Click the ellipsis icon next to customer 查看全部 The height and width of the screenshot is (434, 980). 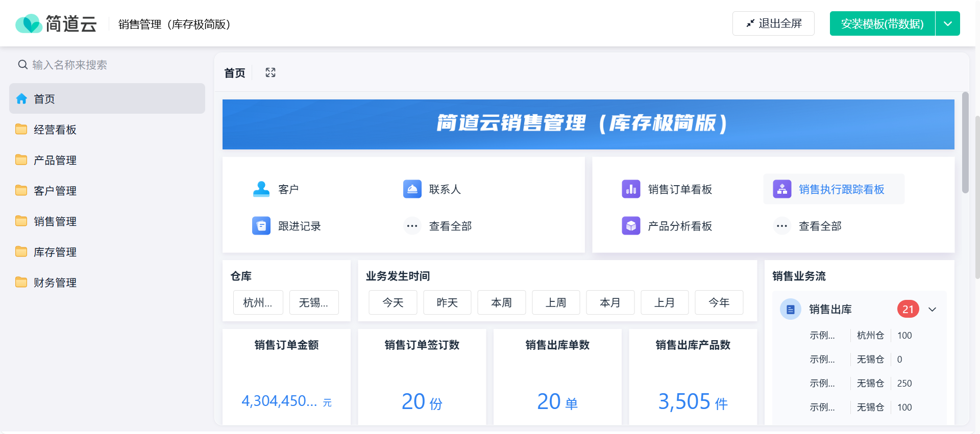pos(412,225)
